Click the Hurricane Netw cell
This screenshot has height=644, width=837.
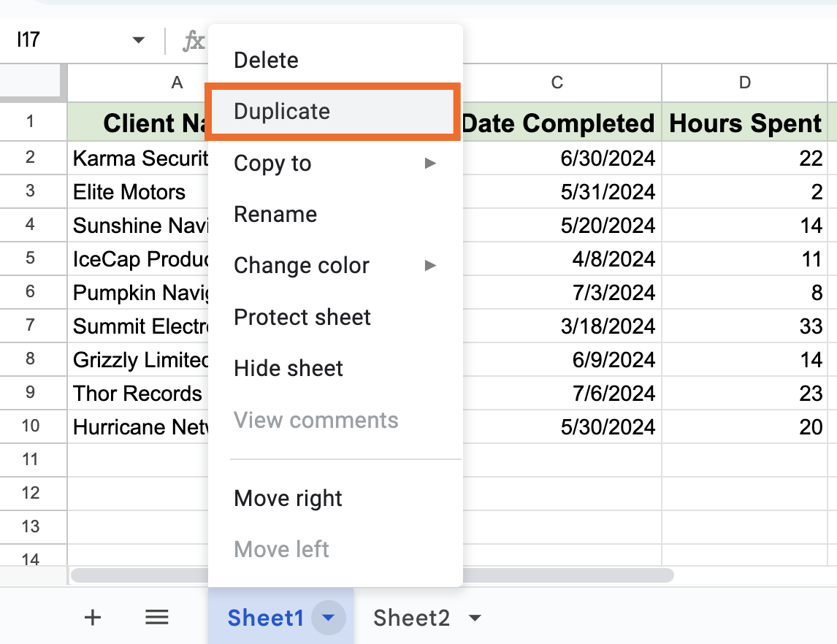point(138,427)
